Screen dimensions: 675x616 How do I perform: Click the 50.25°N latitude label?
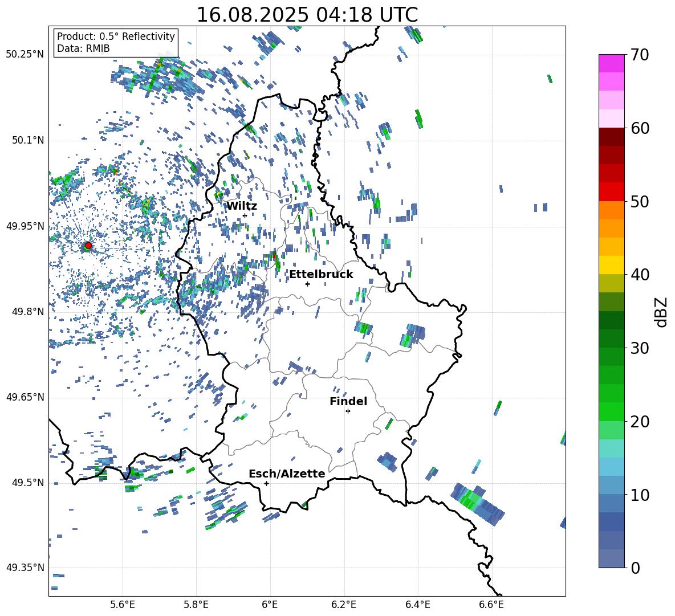[x=25, y=55]
